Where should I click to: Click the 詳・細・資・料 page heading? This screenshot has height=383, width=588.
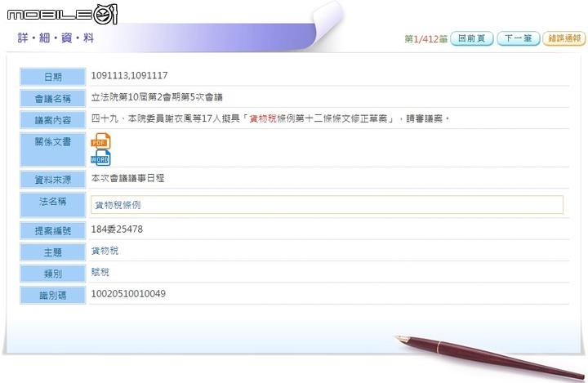pos(56,38)
